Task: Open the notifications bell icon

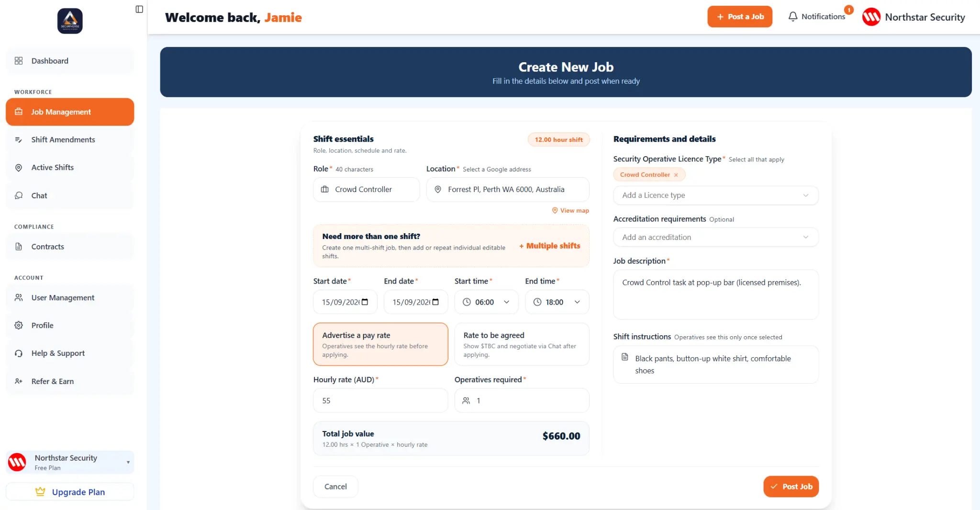Action: click(x=793, y=17)
